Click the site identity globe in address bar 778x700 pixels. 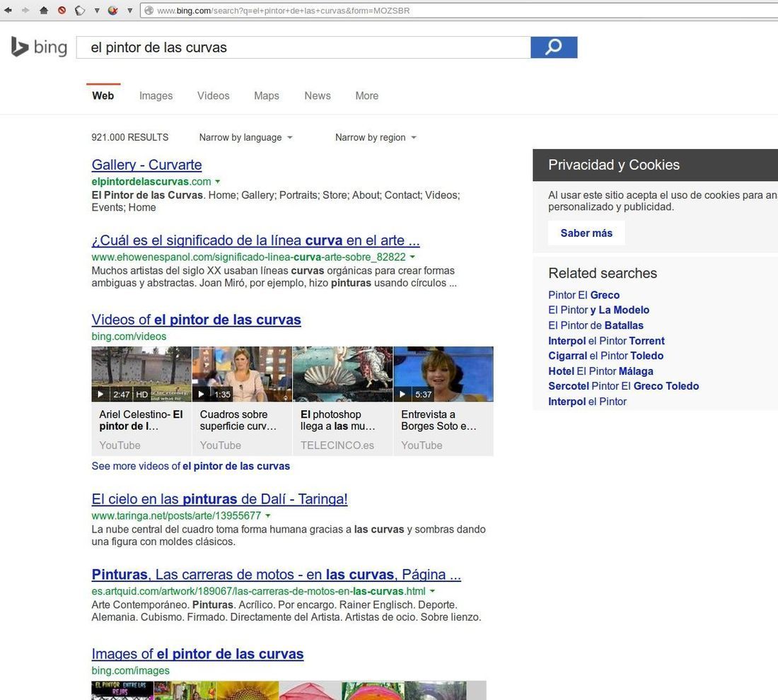[149, 11]
